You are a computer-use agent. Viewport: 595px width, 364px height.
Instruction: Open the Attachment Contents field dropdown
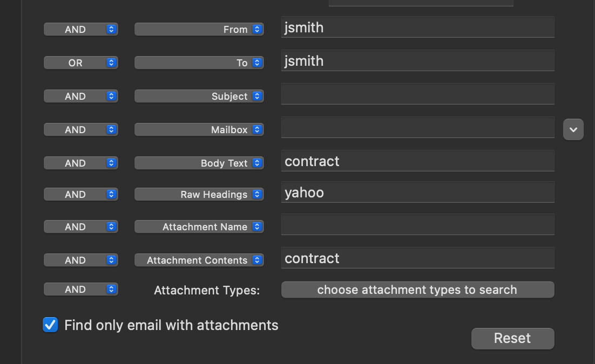(199, 260)
